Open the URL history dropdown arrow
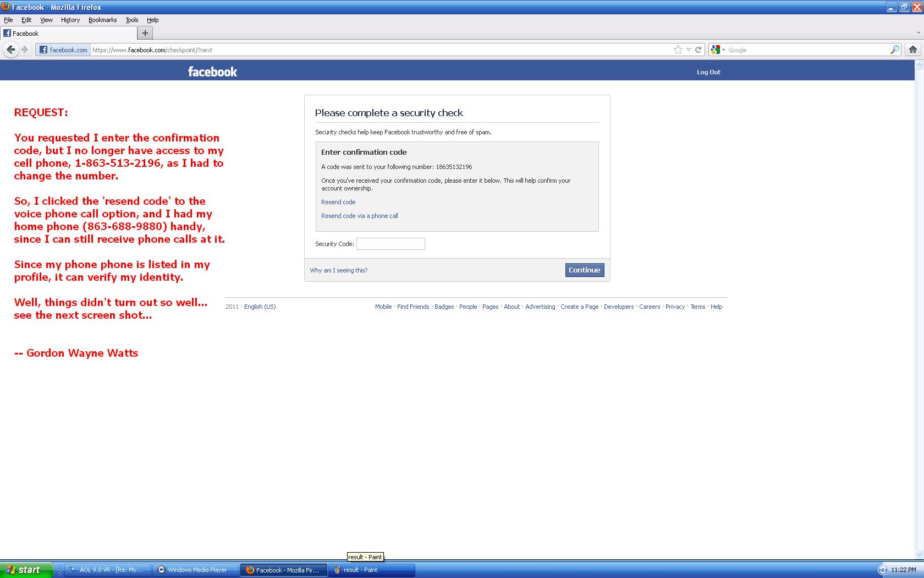 [689, 50]
